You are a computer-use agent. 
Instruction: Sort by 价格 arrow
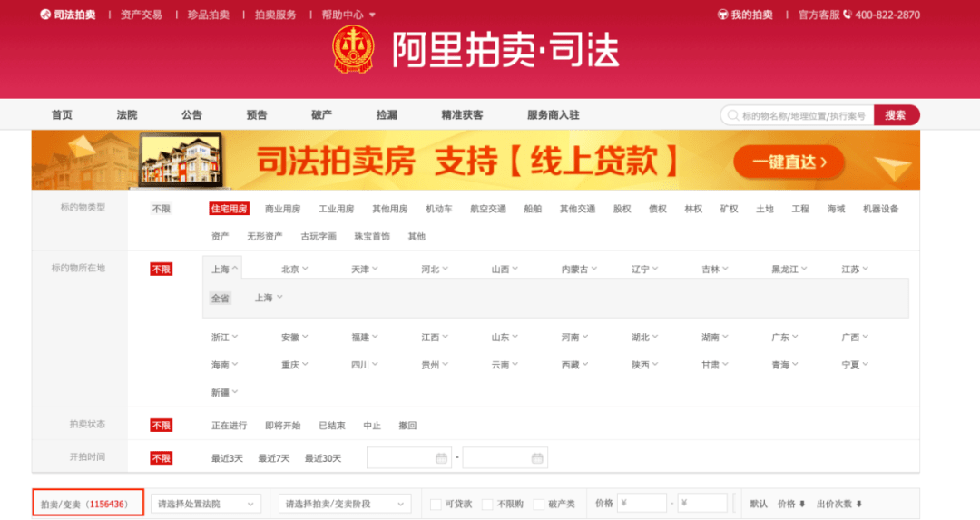click(x=802, y=504)
